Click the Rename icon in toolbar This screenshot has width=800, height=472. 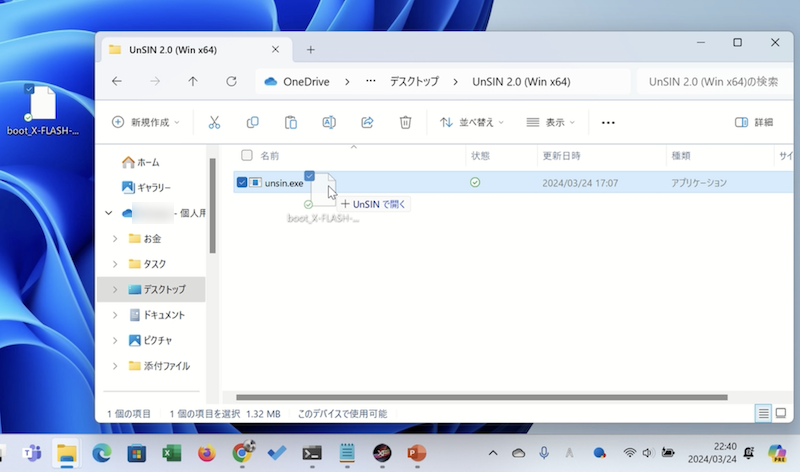click(x=328, y=122)
